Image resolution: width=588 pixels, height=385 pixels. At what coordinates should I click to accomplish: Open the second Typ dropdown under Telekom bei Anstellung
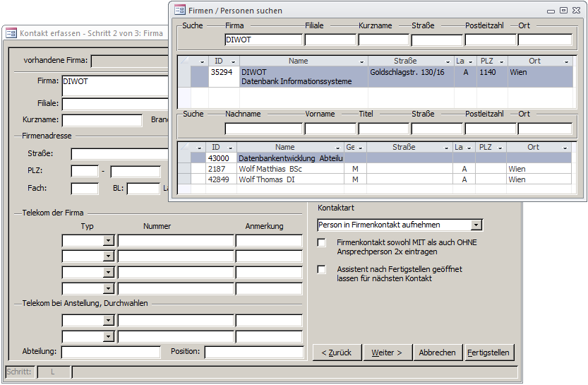(108, 336)
